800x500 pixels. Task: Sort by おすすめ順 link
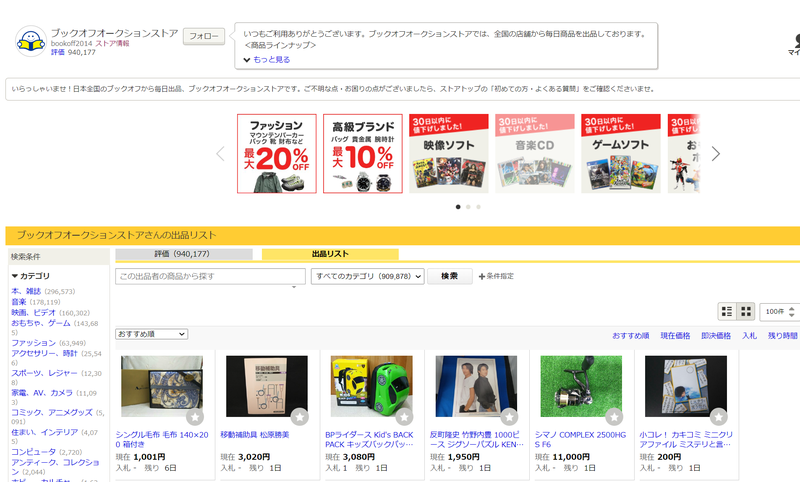[631, 336]
